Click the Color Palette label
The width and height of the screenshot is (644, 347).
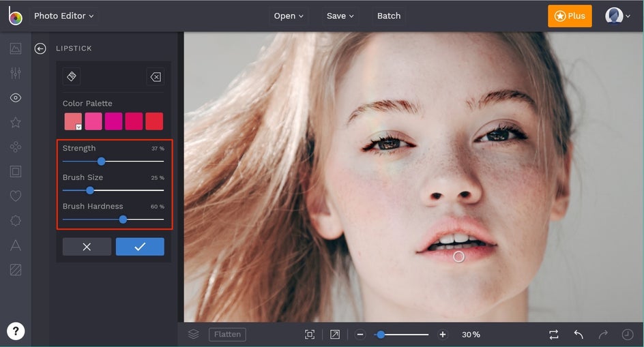pyautogui.click(x=87, y=104)
